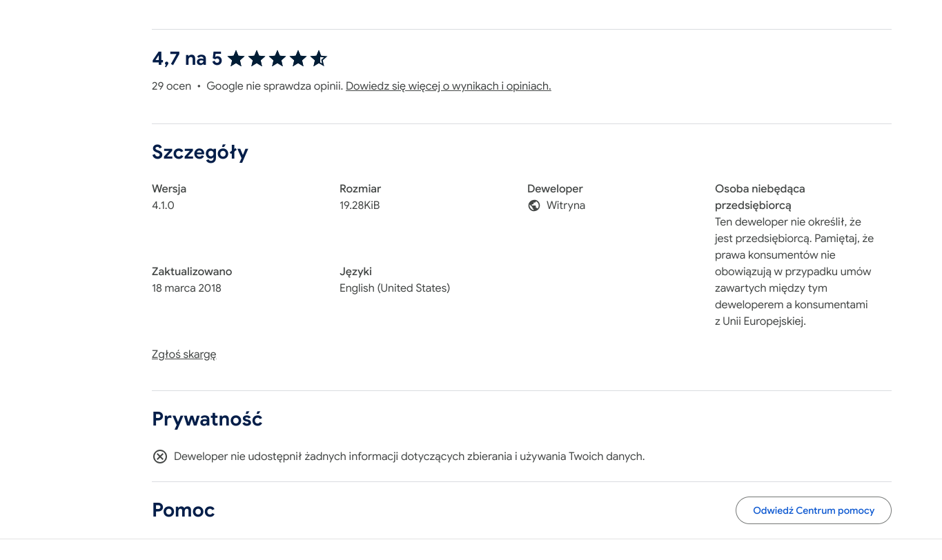Image resolution: width=942 pixels, height=560 pixels.
Task: Click the size value 19.28KiB
Action: 360,206
